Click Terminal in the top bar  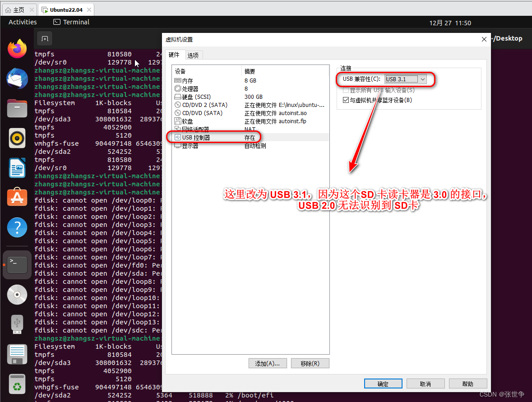click(x=71, y=22)
